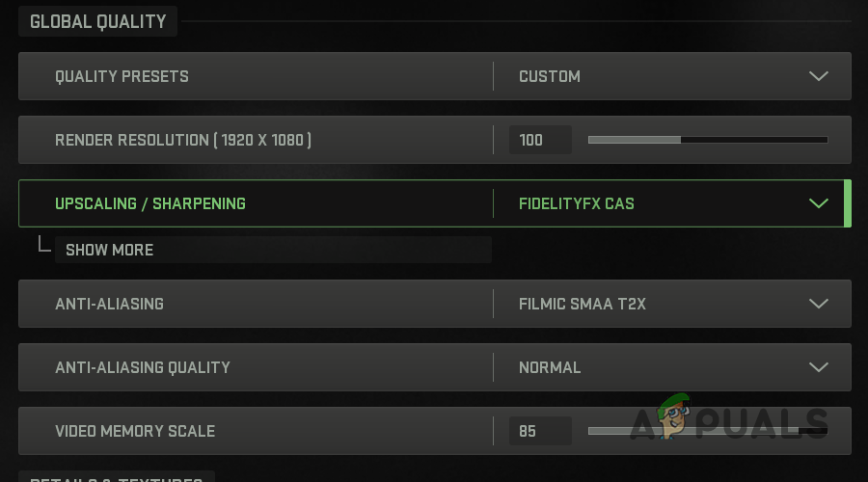868x482 pixels.
Task: Click the Render Resolution slider track
Action: [707, 140]
